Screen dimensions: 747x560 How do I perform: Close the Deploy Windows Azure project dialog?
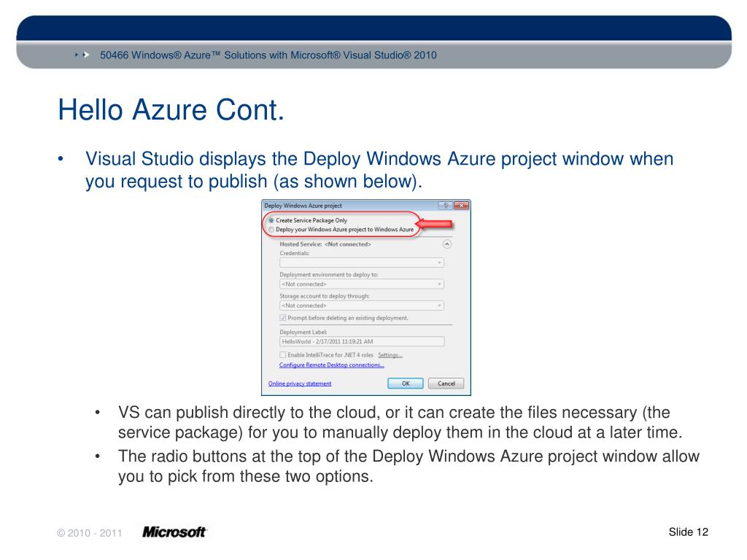tap(461, 206)
